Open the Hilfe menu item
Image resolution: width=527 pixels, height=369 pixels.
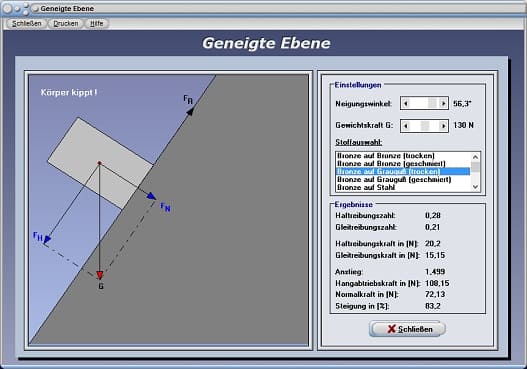click(97, 24)
